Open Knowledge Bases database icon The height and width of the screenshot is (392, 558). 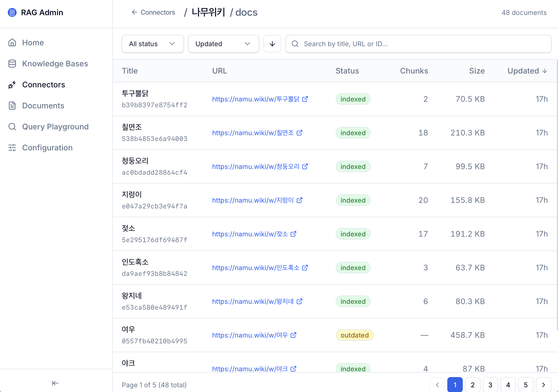coord(12,64)
